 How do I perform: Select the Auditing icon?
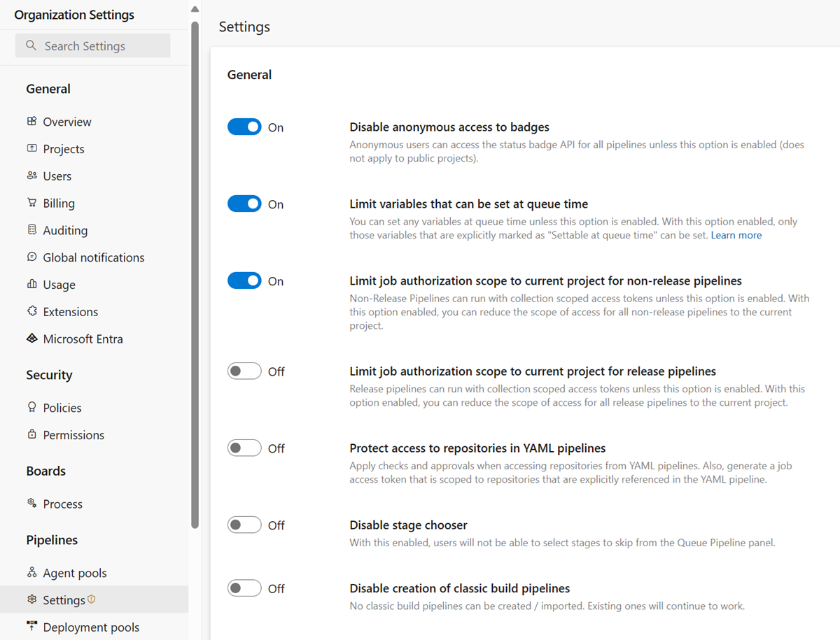pos(32,229)
